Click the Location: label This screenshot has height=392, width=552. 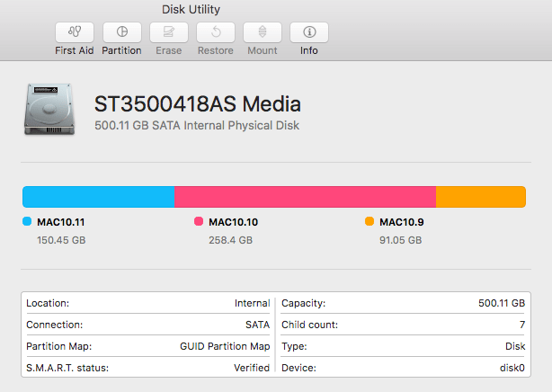click(x=48, y=303)
